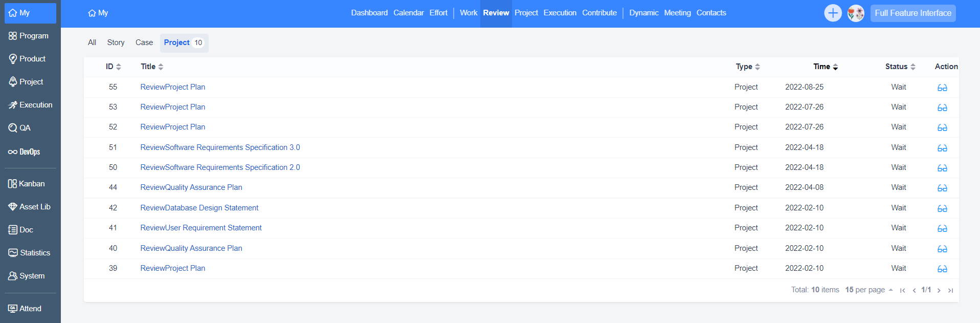Viewport: 980px width, 323px height.
Task: Open the user avatar menu
Action: [x=856, y=13]
